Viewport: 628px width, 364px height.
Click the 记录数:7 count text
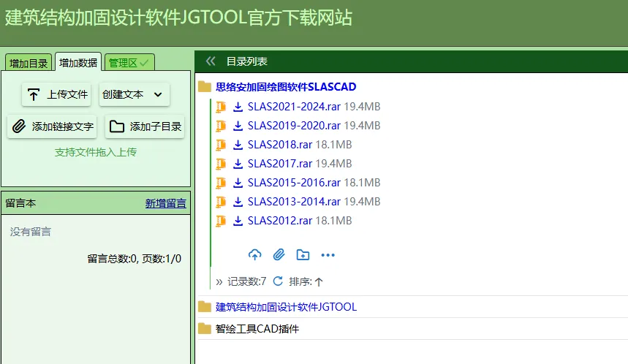point(246,281)
